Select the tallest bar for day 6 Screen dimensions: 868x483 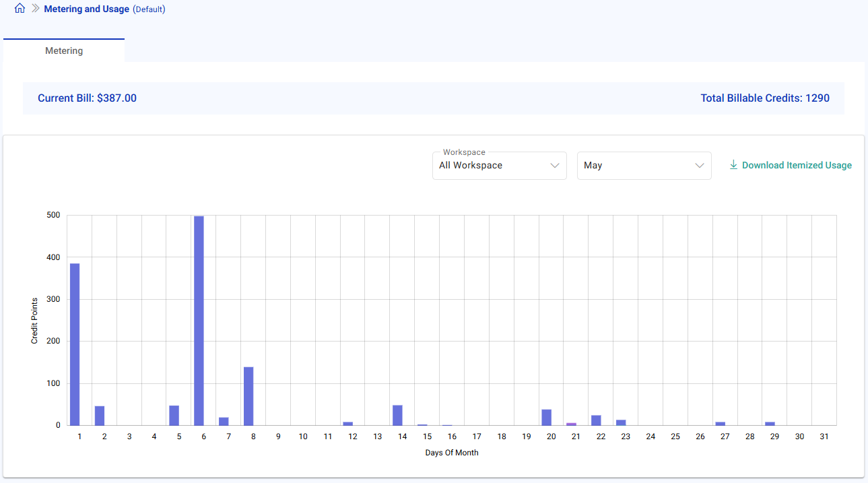click(x=199, y=320)
